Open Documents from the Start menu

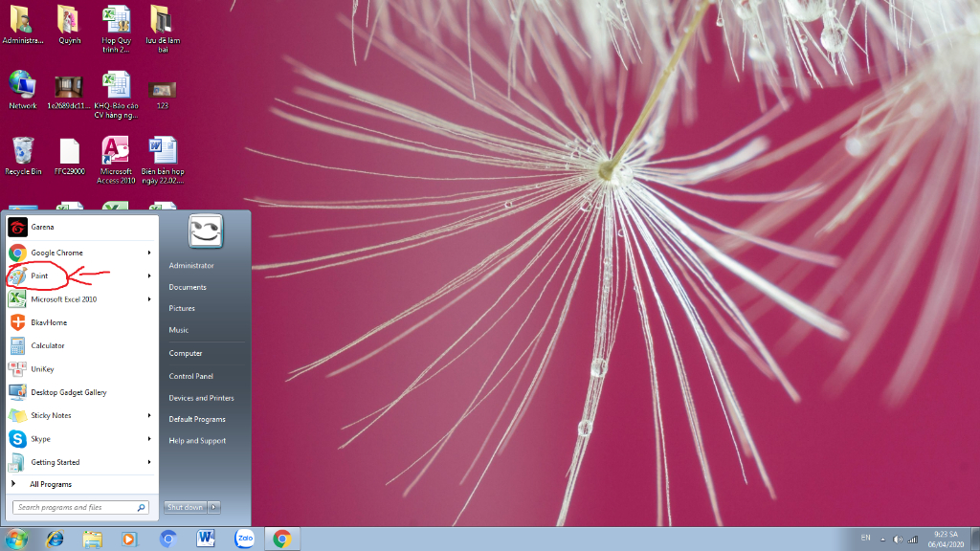coord(188,287)
